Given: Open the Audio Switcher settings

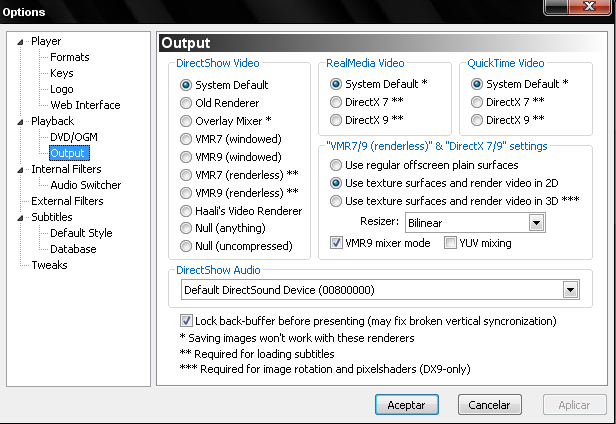Looking at the screenshot, I should (86, 185).
